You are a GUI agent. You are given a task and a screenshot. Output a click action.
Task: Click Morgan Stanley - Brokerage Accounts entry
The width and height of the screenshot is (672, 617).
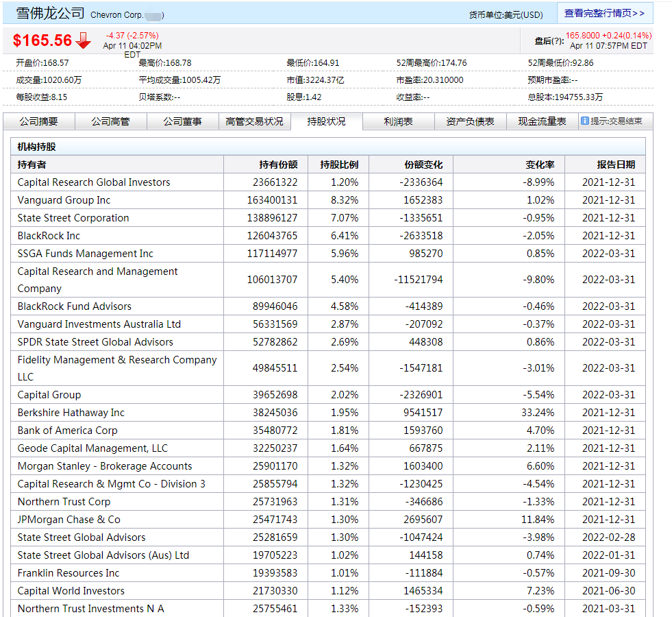(x=105, y=466)
